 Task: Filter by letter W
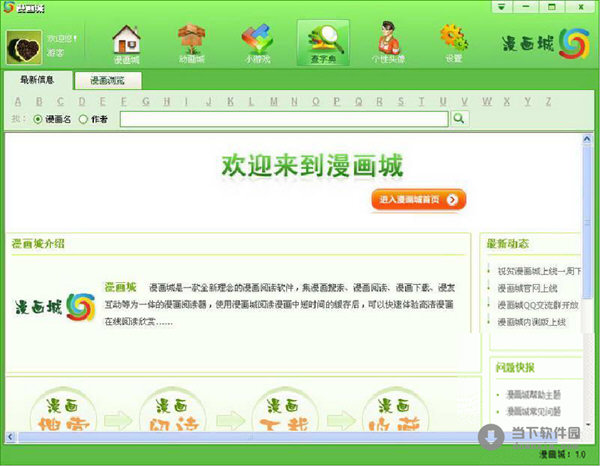487,101
